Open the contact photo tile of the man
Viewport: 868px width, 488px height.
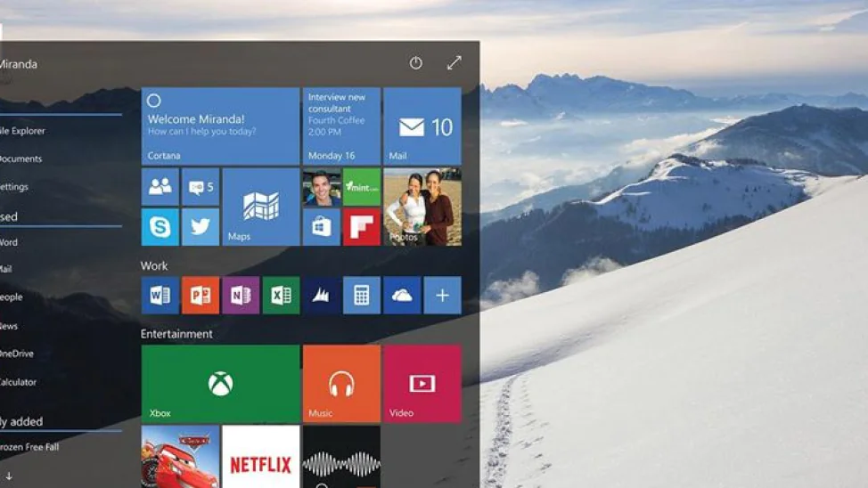pyautogui.click(x=322, y=187)
